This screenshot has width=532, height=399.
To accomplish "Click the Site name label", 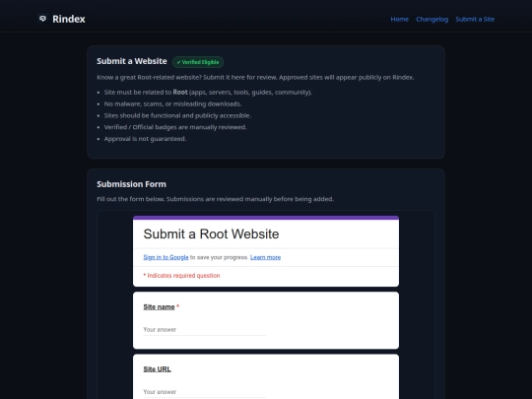I will point(159,307).
